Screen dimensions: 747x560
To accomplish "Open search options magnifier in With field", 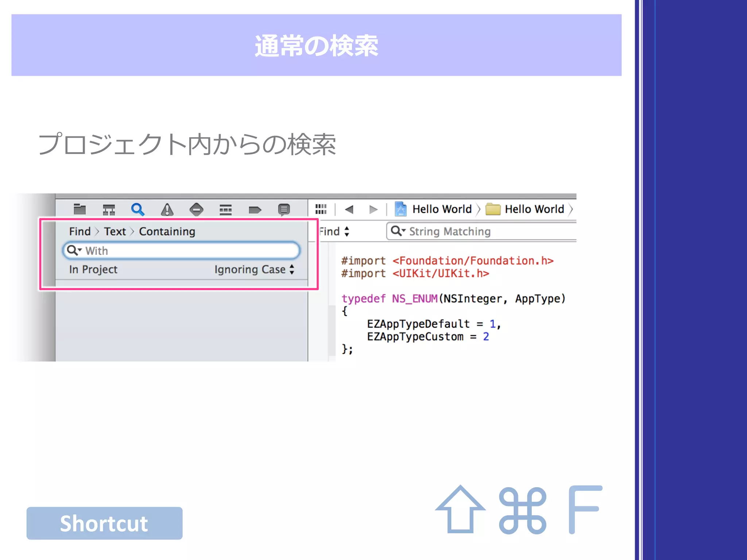I will [x=74, y=250].
